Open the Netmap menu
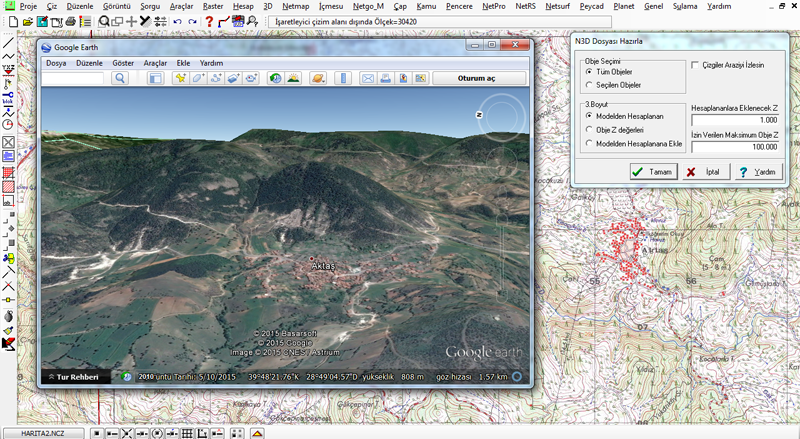Image resolution: width=800 pixels, height=439 pixels. tap(295, 6)
